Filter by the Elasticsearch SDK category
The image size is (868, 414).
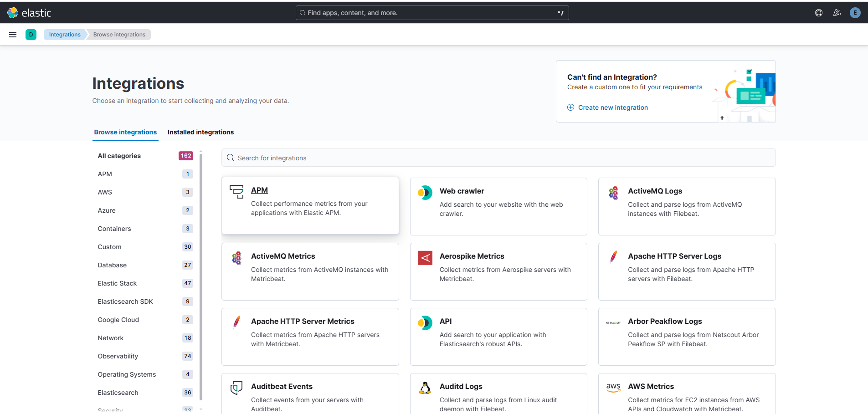pyautogui.click(x=145, y=302)
